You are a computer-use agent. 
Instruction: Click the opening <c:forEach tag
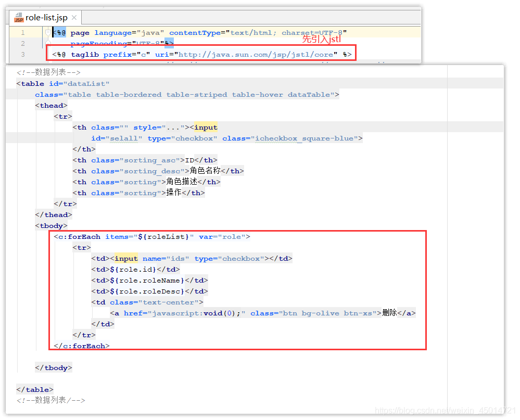pyautogui.click(x=77, y=237)
